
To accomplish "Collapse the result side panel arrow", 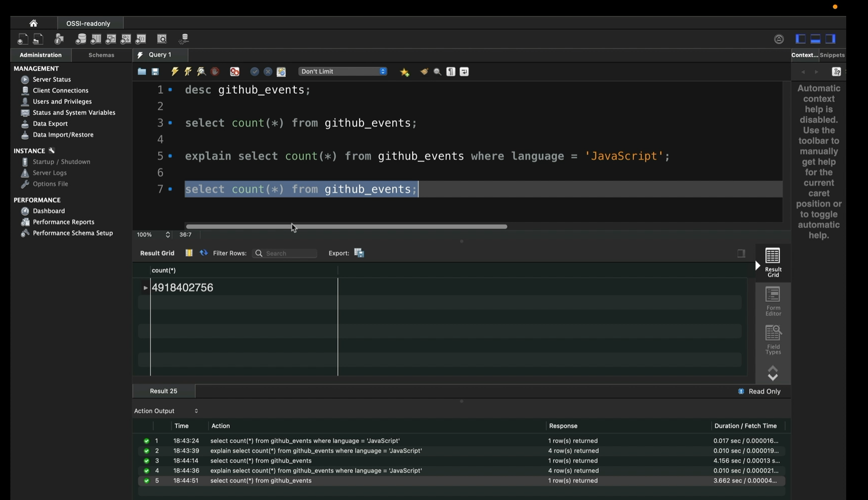I will 758,266.
